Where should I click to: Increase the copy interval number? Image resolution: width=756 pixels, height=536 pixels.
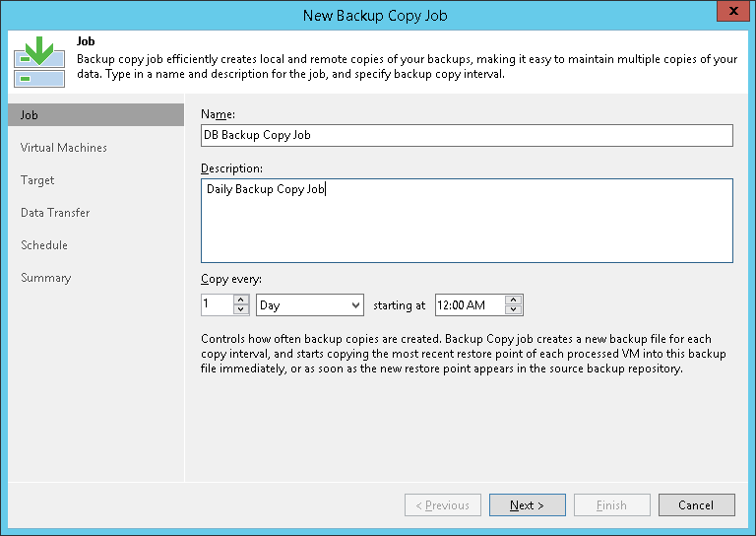[x=241, y=301]
